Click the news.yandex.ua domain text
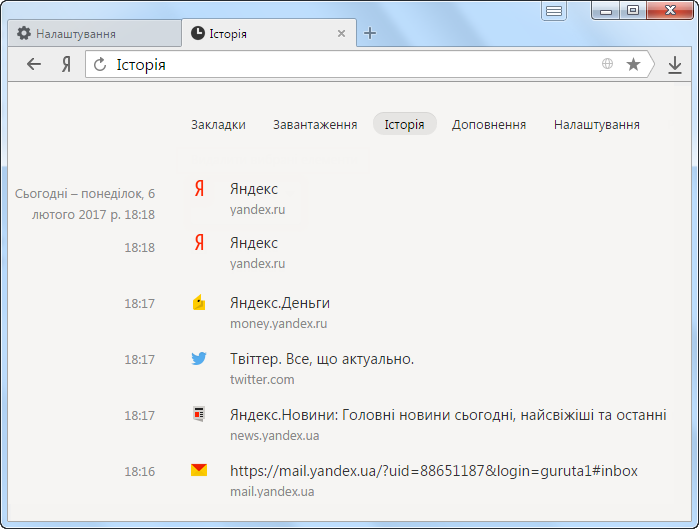This screenshot has height=529, width=699. click(x=275, y=435)
